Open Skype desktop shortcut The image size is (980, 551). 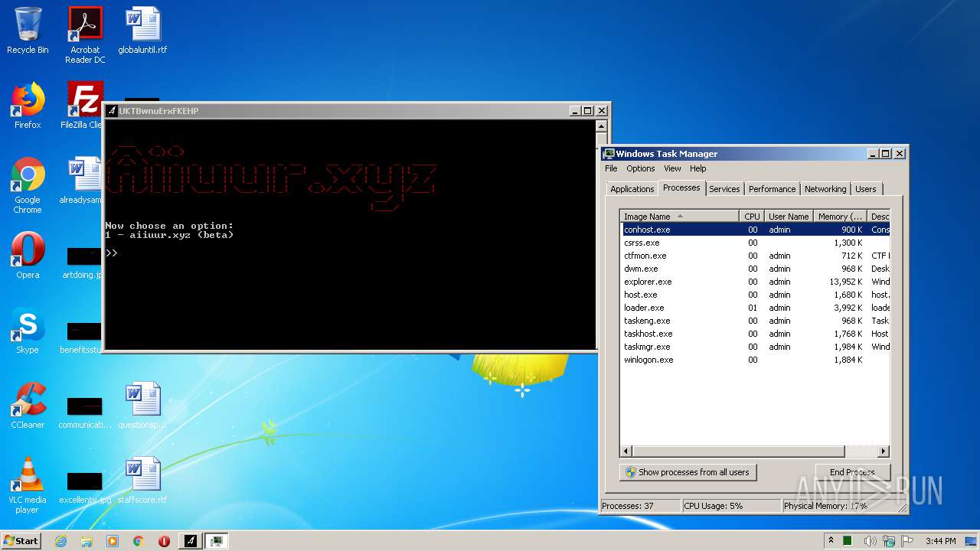[x=28, y=331]
